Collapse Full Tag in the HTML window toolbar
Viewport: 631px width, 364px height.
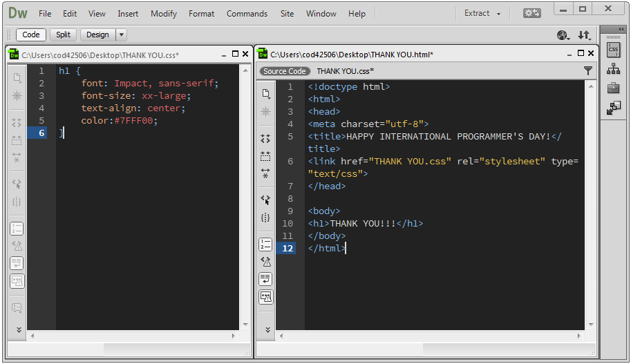tap(265, 139)
